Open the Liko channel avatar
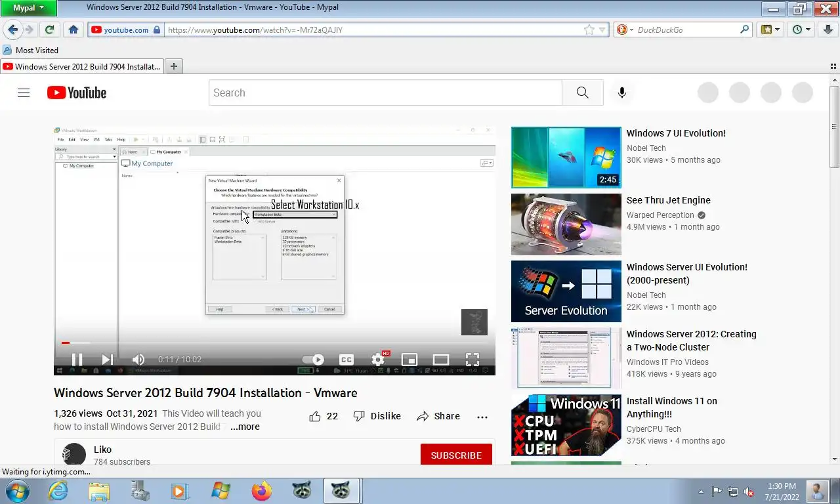Viewport: 840px width, 504px height. tap(73, 454)
